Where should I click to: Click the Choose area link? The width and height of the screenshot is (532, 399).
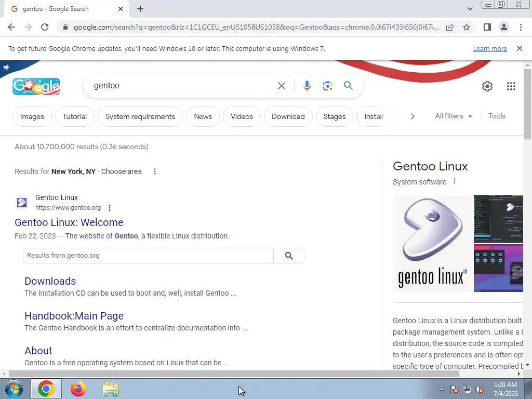pyautogui.click(x=121, y=171)
